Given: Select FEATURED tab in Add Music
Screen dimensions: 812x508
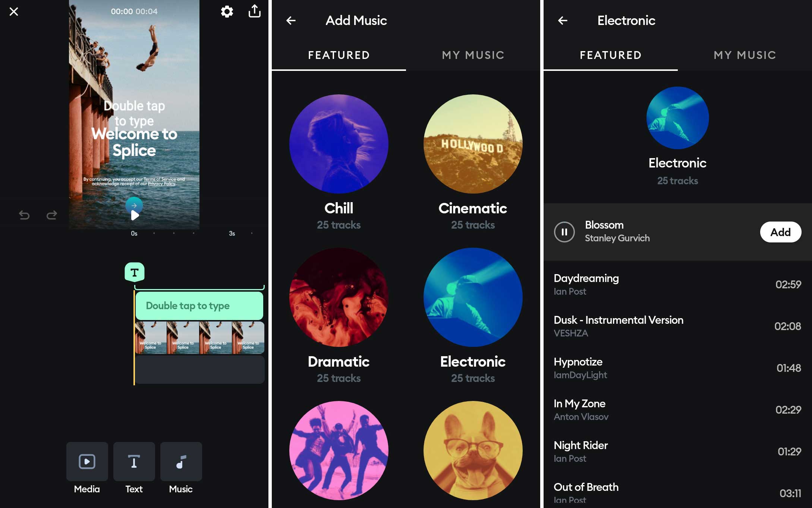Looking at the screenshot, I should [x=339, y=55].
